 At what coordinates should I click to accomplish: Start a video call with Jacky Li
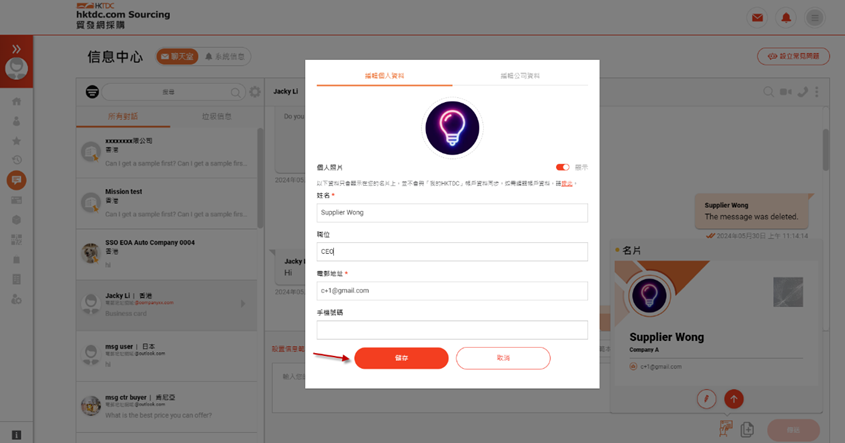[x=786, y=92]
